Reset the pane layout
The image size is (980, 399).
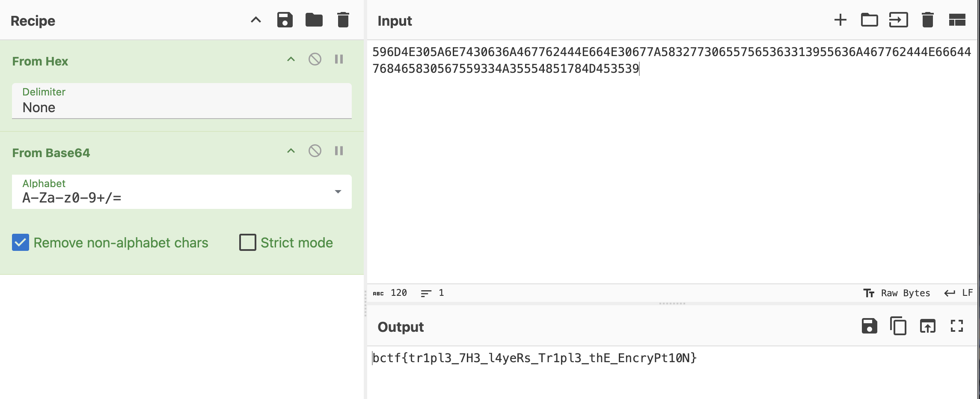(x=957, y=20)
